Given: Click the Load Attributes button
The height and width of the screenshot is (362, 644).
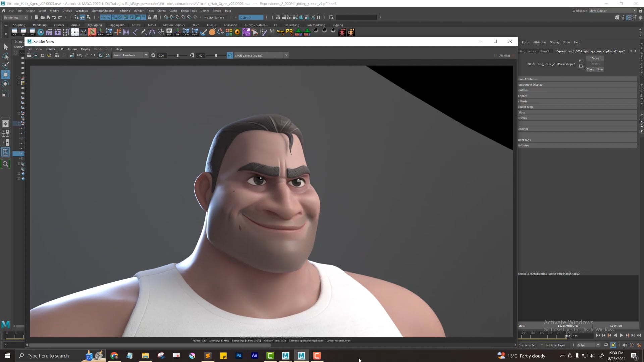Looking at the screenshot, I should pyautogui.click(x=568, y=325).
